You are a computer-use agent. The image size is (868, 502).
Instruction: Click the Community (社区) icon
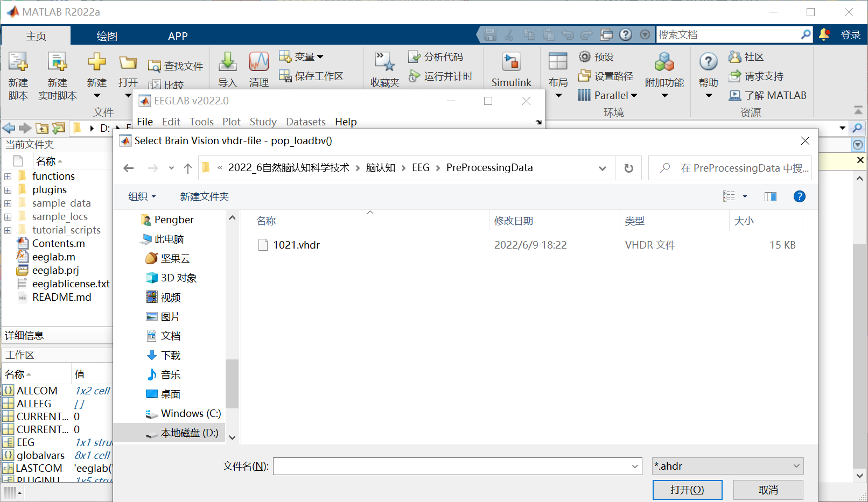pyautogui.click(x=735, y=56)
